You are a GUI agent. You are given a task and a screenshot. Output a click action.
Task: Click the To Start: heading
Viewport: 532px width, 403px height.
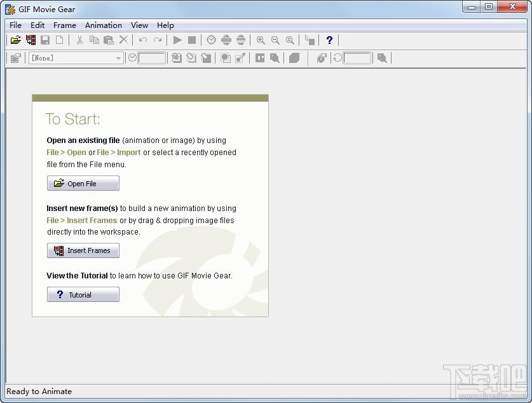point(73,119)
